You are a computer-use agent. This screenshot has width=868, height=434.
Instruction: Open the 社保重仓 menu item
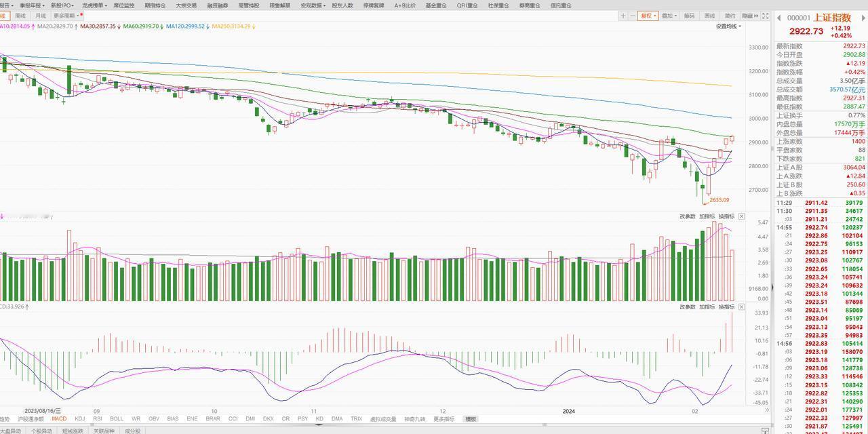(x=498, y=5)
